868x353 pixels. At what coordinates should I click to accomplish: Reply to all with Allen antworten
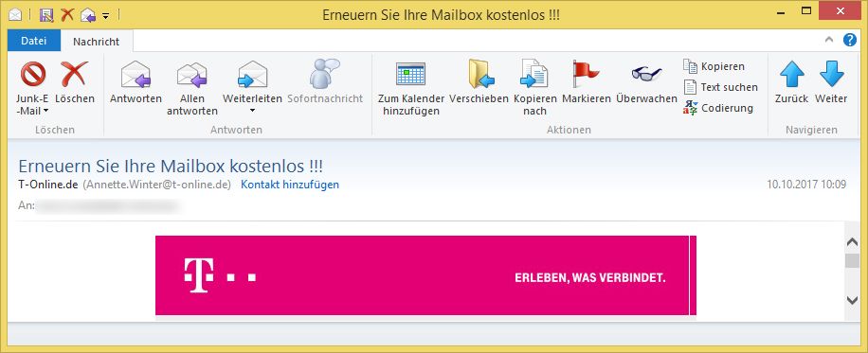[x=192, y=76]
